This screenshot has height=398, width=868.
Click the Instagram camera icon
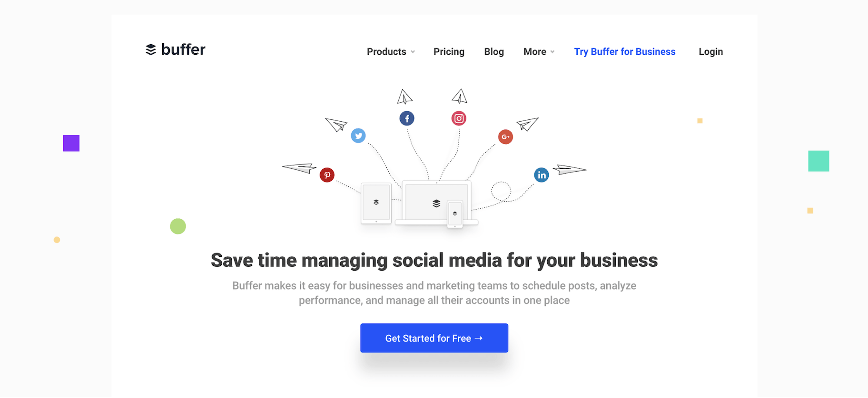(459, 118)
